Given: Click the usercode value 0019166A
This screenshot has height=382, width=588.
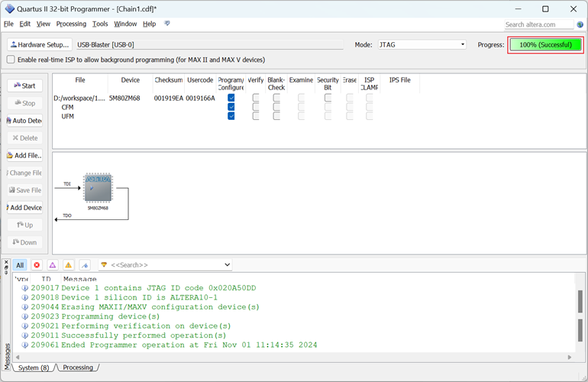Looking at the screenshot, I should pyautogui.click(x=200, y=99).
